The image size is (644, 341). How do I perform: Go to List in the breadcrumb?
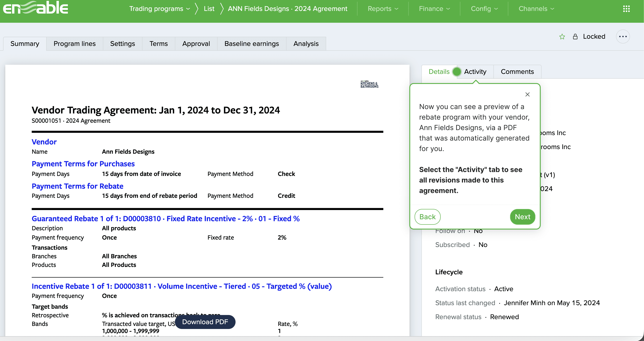pyautogui.click(x=209, y=9)
